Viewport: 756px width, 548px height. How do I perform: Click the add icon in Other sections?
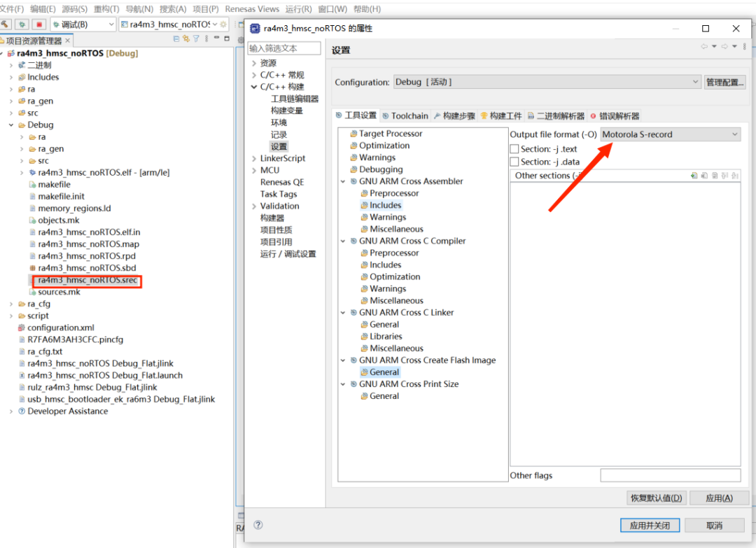pyautogui.click(x=694, y=176)
